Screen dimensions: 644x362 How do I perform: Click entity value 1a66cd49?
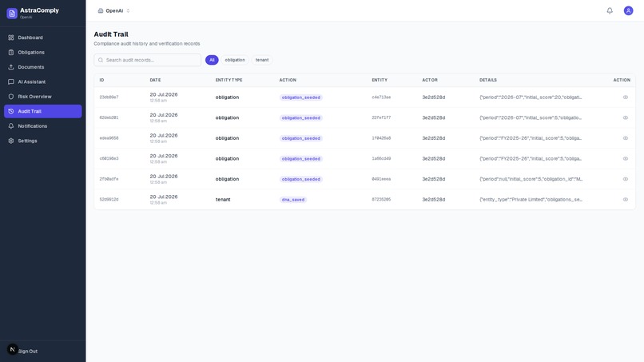pyautogui.click(x=381, y=158)
